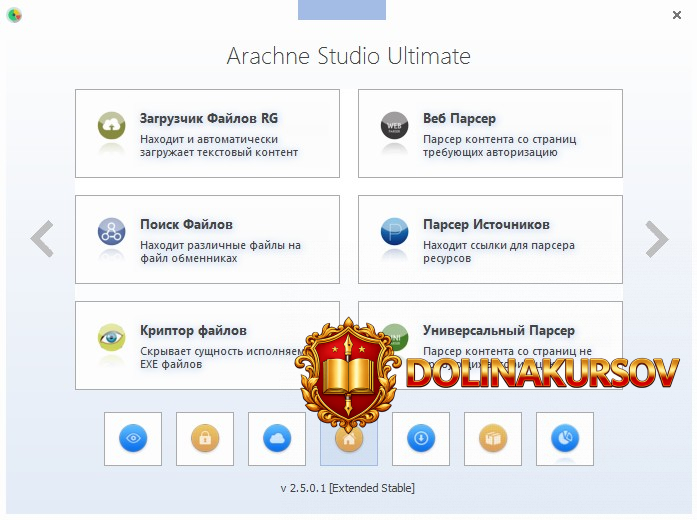Screen dimensions: 697x520
Task: Open the Загрузчик Файлов RG title
Action: tap(209, 118)
